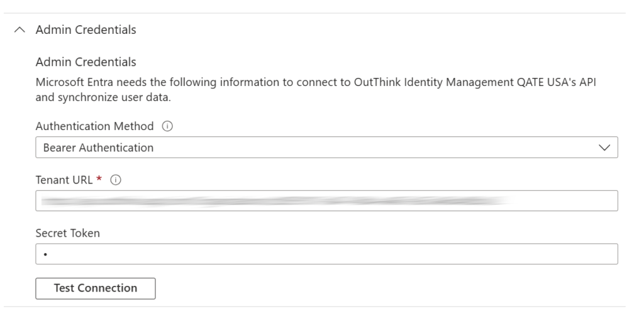The width and height of the screenshot is (644, 316).
Task: Collapse the Admin Credentials section chevron
Action: click(x=20, y=30)
